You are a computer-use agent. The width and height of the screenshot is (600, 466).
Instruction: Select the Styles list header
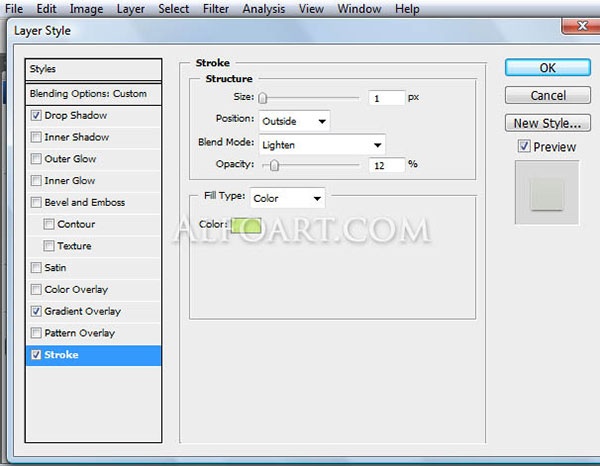93,69
